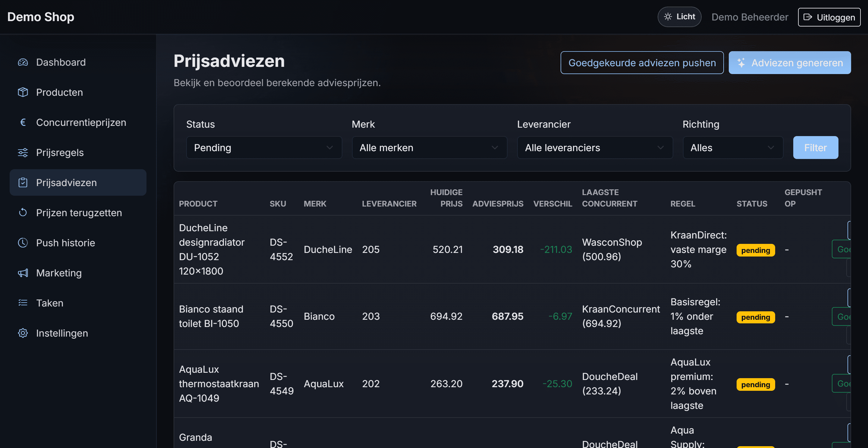
Task: Open Push historie page
Action: [x=78, y=243]
